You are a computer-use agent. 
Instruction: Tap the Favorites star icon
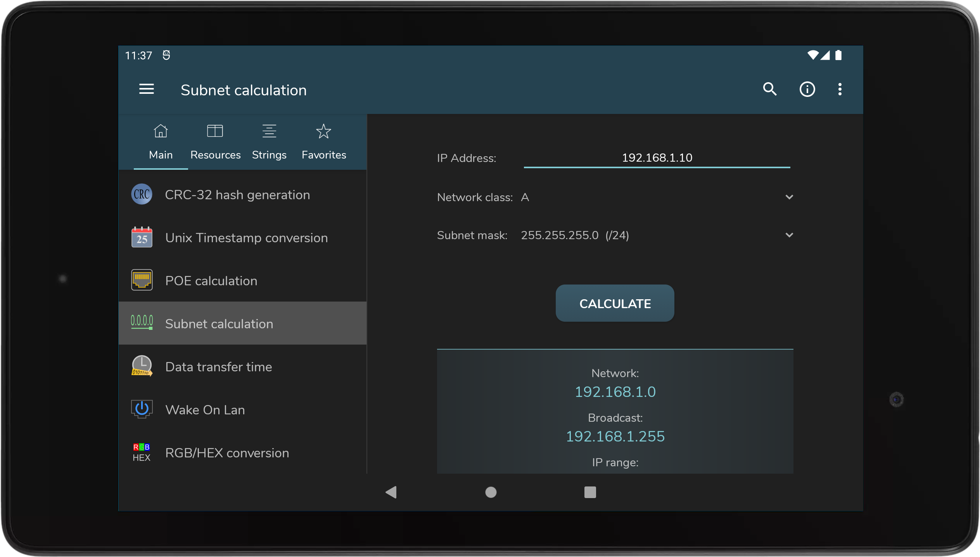click(323, 131)
